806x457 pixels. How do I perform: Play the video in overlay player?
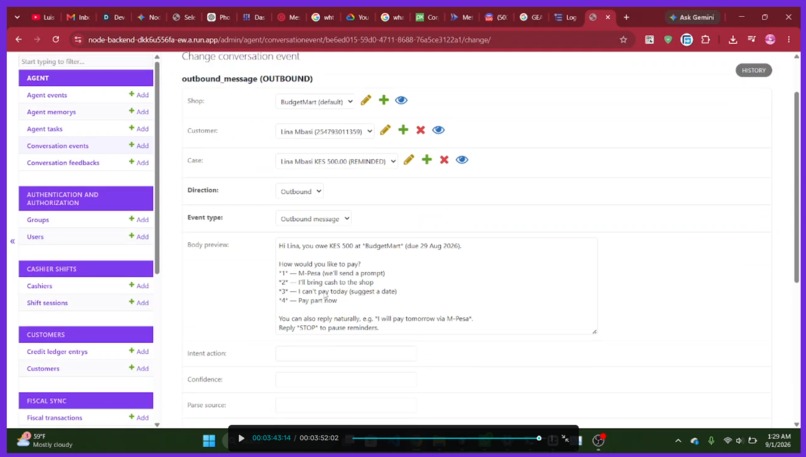tap(241, 438)
